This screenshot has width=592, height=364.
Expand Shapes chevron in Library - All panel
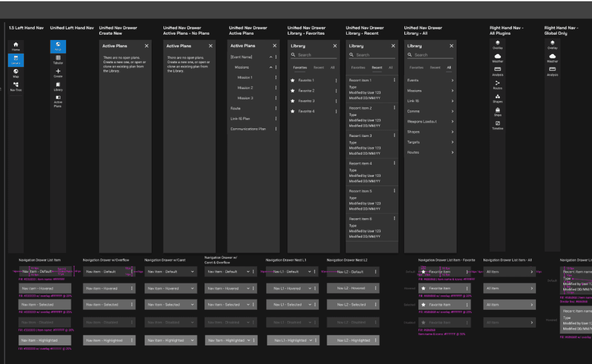coord(452,132)
